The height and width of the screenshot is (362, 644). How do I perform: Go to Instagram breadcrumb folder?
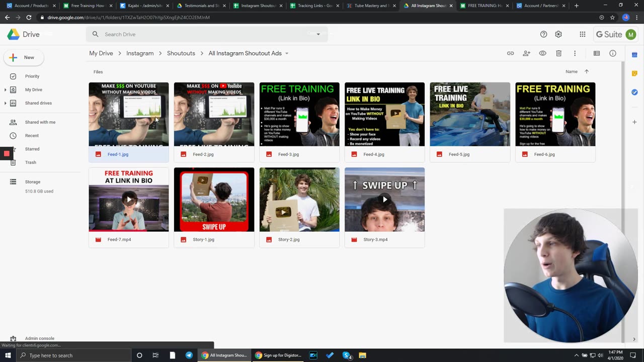(140, 53)
